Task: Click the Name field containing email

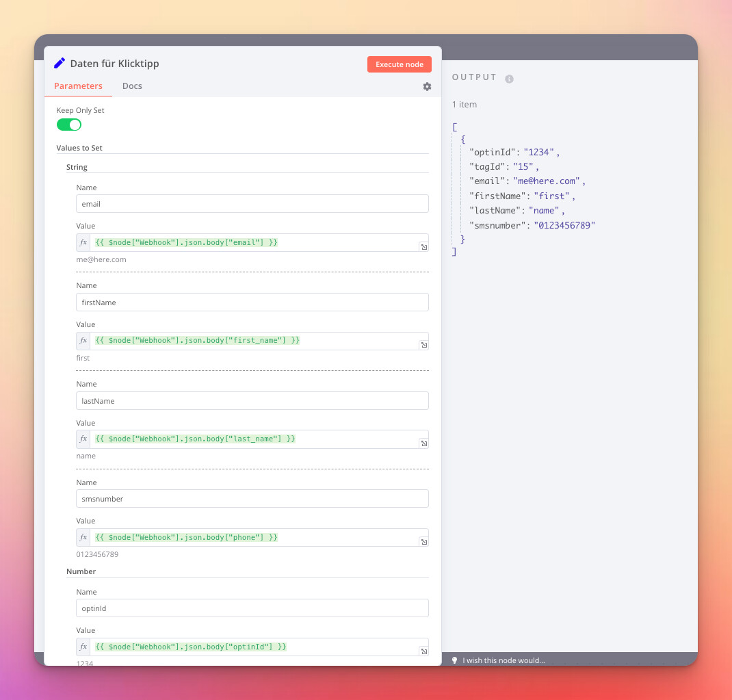Action: (252, 204)
